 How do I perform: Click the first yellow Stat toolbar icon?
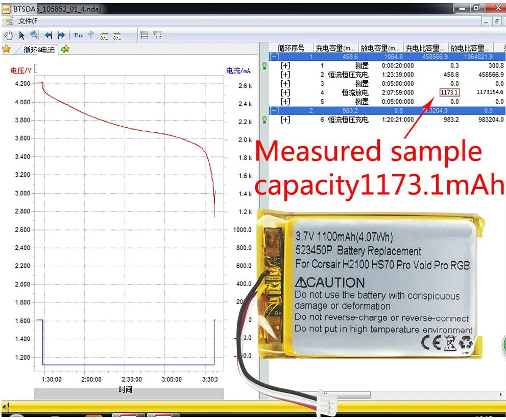click(104, 36)
